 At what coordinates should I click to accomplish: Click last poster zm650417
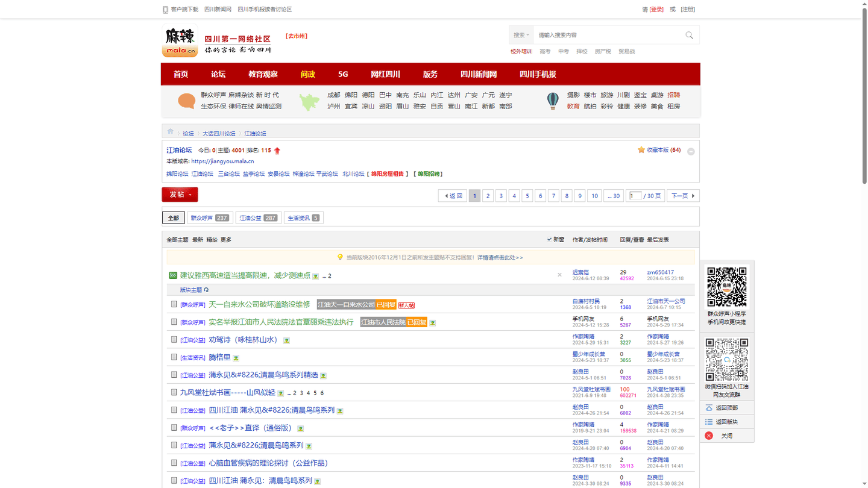(661, 272)
